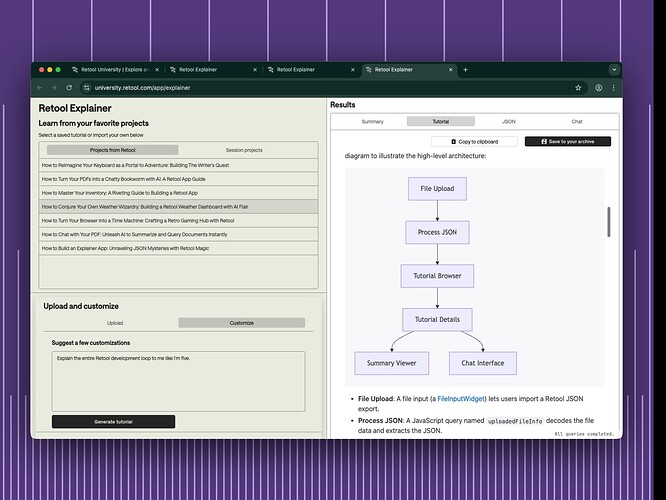This screenshot has height=500, width=666.
Task: Reload the page with the refresh icon
Action: click(x=69, y=88)
